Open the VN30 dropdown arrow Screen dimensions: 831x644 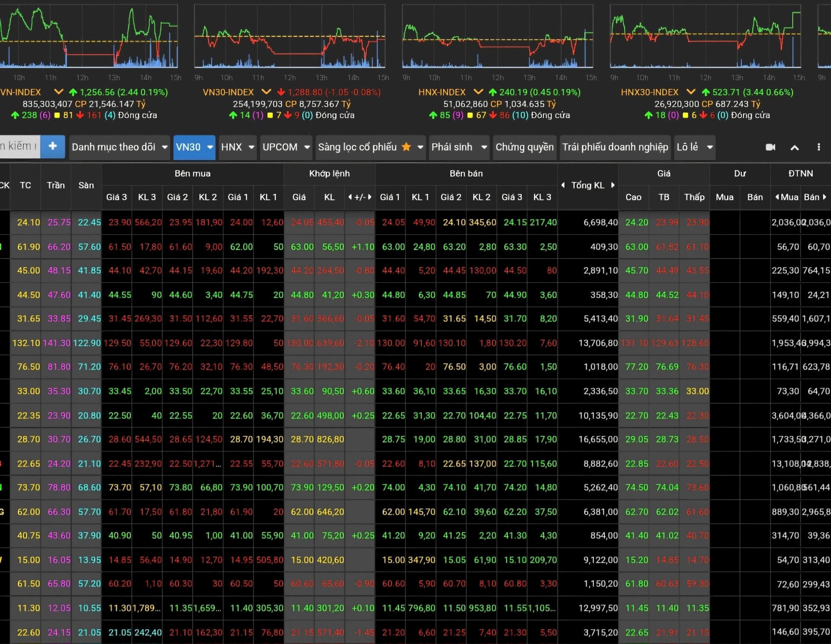coord(210,147)
